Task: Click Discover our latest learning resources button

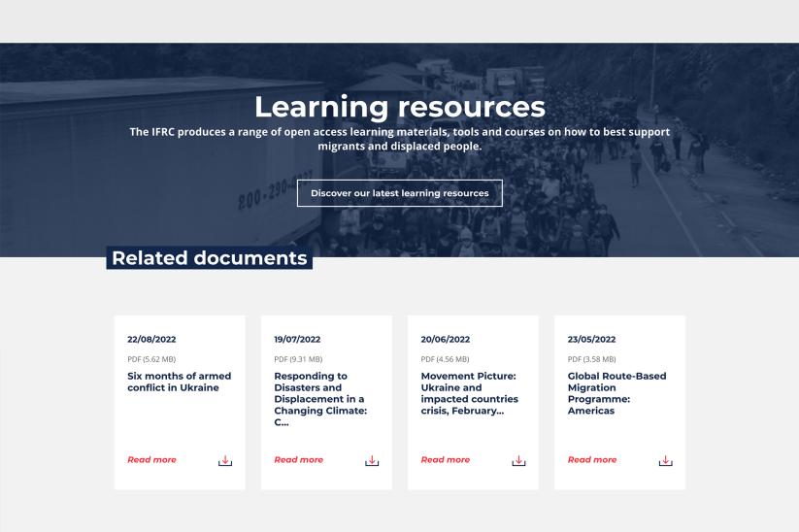Action: [x=400, y=193]
